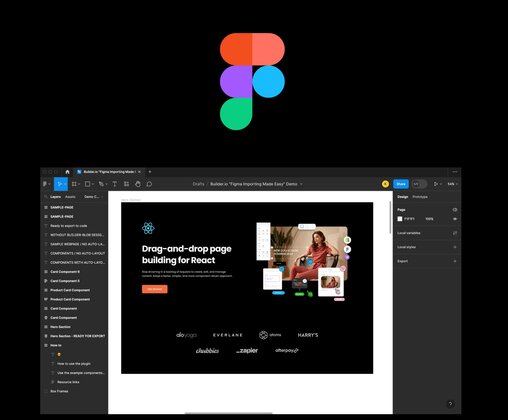Switch to the Layers tab

point(55,197)
